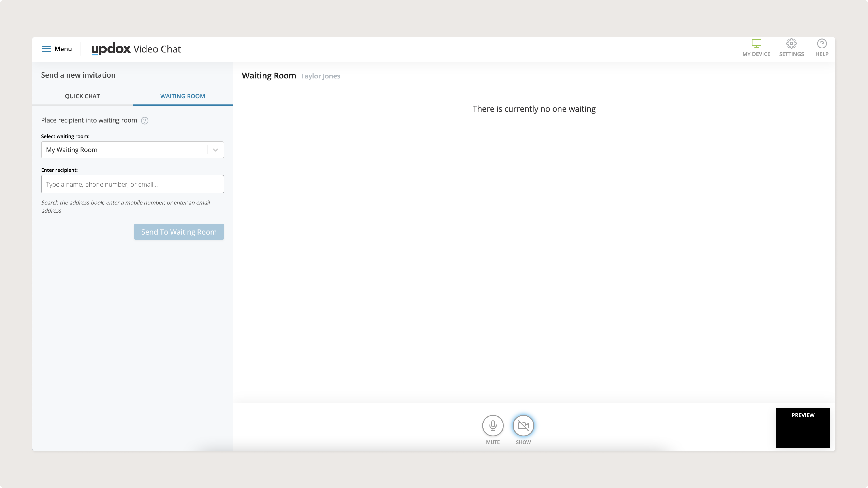Click into the Enter recipient field
The width and height of the screenshot is (868, 488).
click(132, 184)
